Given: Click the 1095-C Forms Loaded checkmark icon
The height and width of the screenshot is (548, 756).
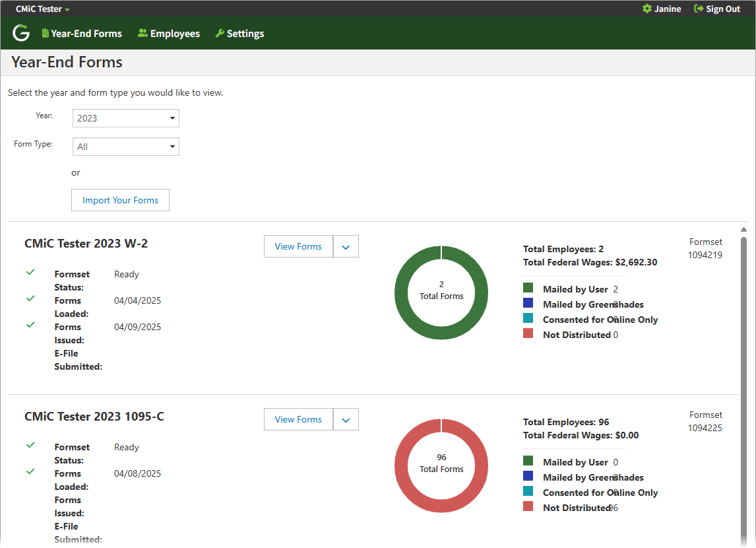Looking at the screenshot, I should [30, 471].
